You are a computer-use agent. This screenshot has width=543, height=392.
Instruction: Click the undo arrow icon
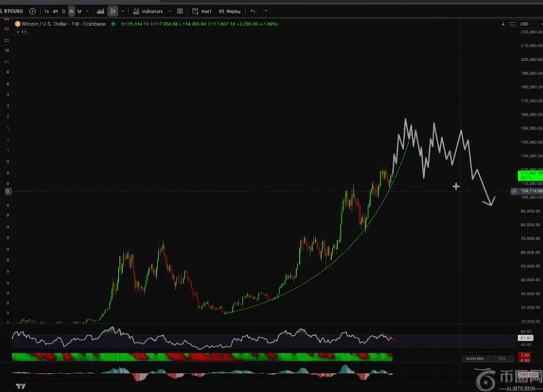(x=253, y=11)
